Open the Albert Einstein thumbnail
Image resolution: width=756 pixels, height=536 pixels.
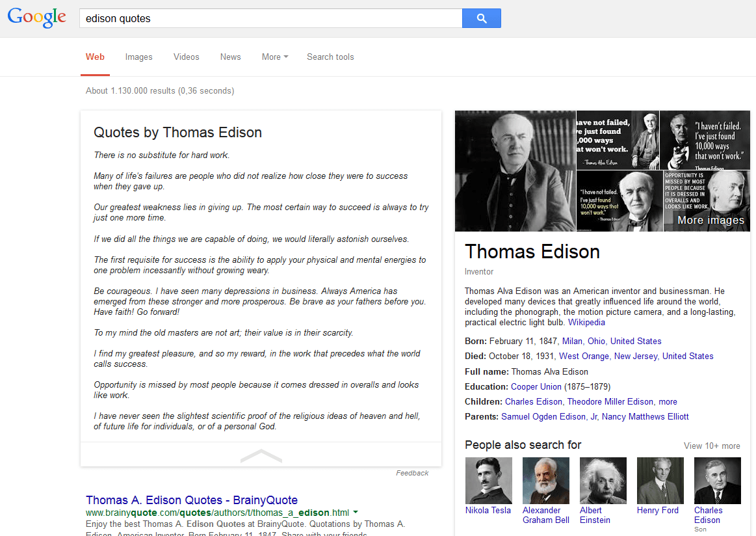coord(602,480)
